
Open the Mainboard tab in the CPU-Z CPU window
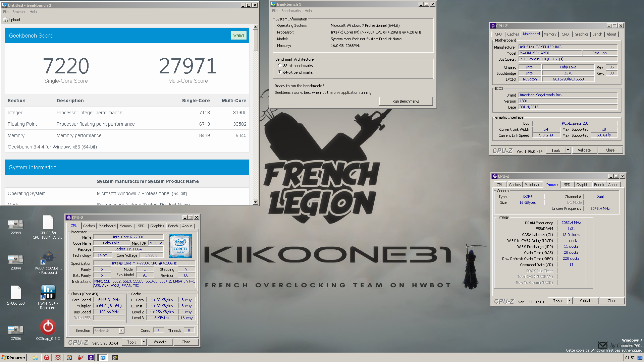click(107, 226)
